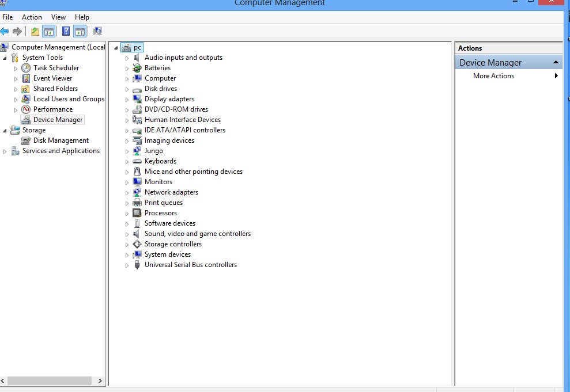Click the Forward arrow toolbar icon
The width and height of the screenshot is (570, 392).
(x=17, y=32)
